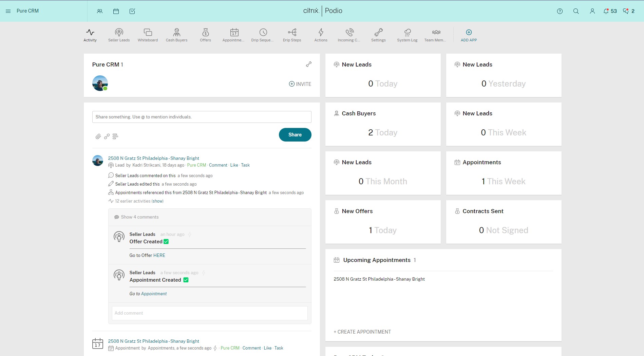Open the search magnifier icon
The width and height of the screenshot is (644, 356).
click(x=576, y=11)
